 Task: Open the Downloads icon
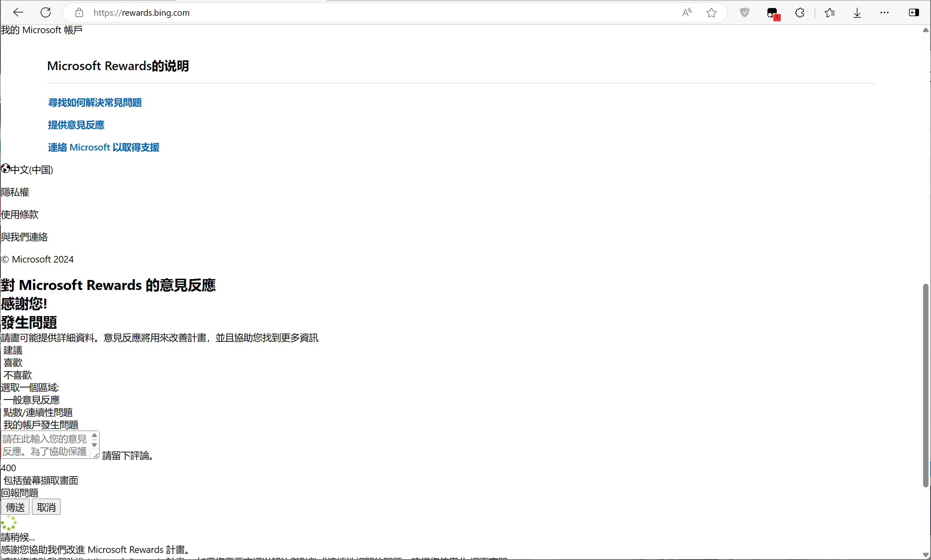coord(857,13)
